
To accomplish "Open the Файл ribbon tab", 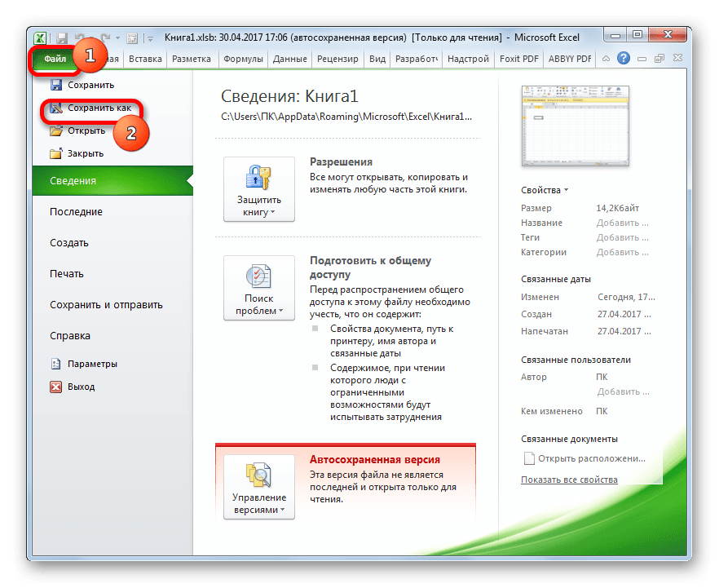I will click(x=55, y=59).
